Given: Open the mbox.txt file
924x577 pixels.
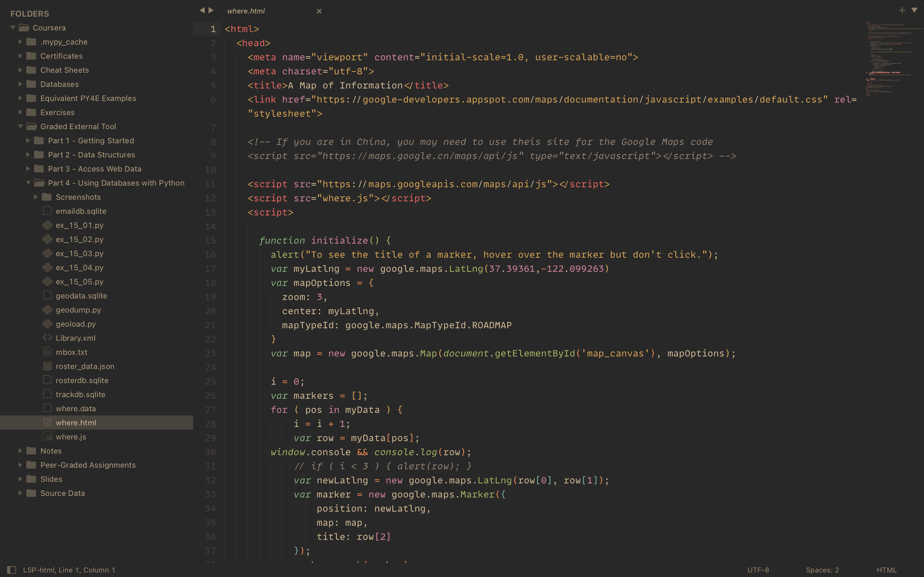Looking at the screenshot, I should (x=72, y=352).
